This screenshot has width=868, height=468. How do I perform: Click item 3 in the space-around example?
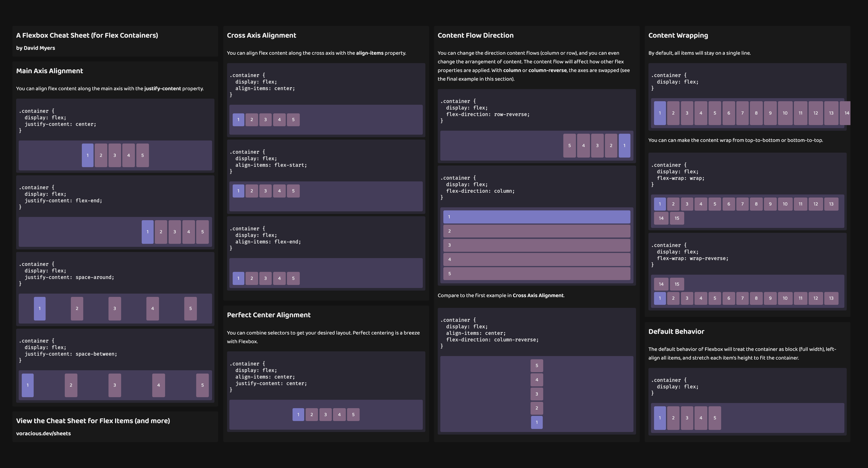(115, 308)
